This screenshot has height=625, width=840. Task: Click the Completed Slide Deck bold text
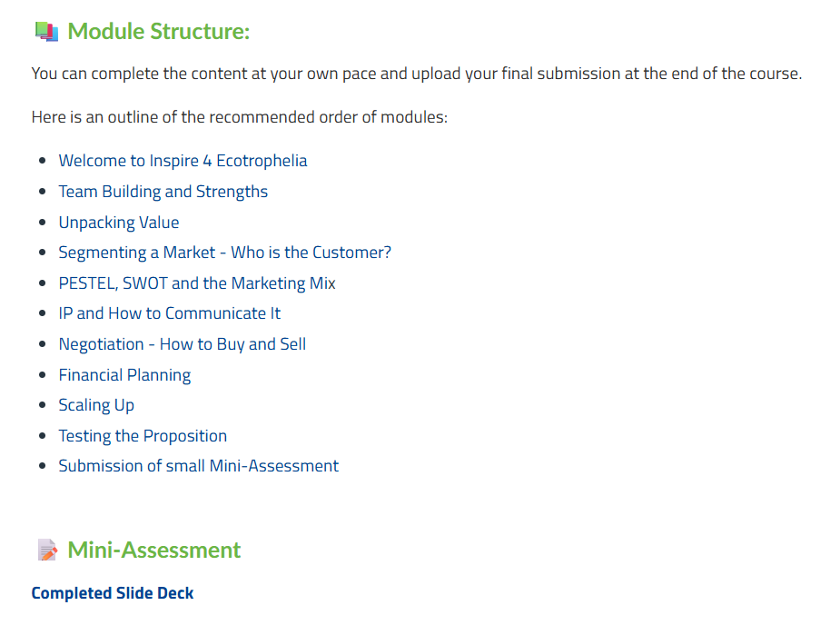coord(113,593)
